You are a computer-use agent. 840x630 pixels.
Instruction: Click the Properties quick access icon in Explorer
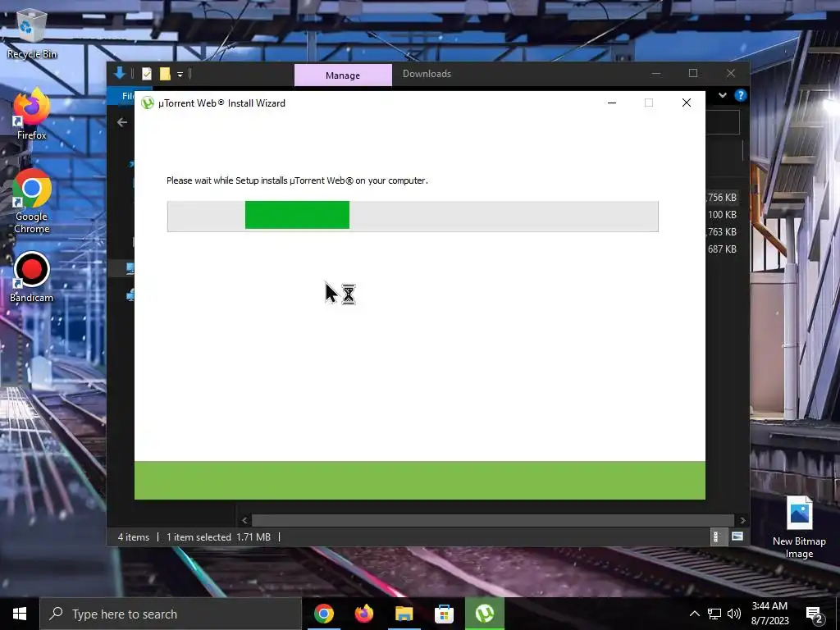click(147, 74)
